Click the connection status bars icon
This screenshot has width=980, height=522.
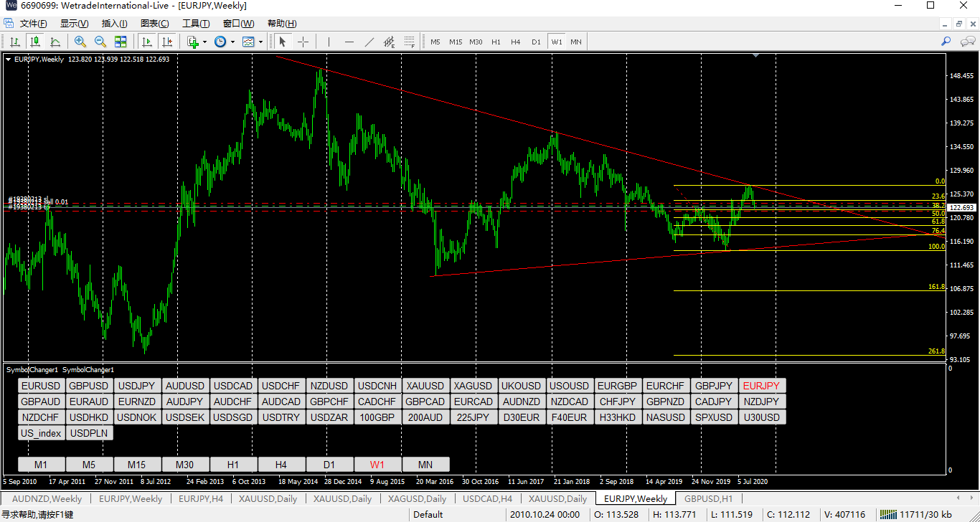point(890,514)
